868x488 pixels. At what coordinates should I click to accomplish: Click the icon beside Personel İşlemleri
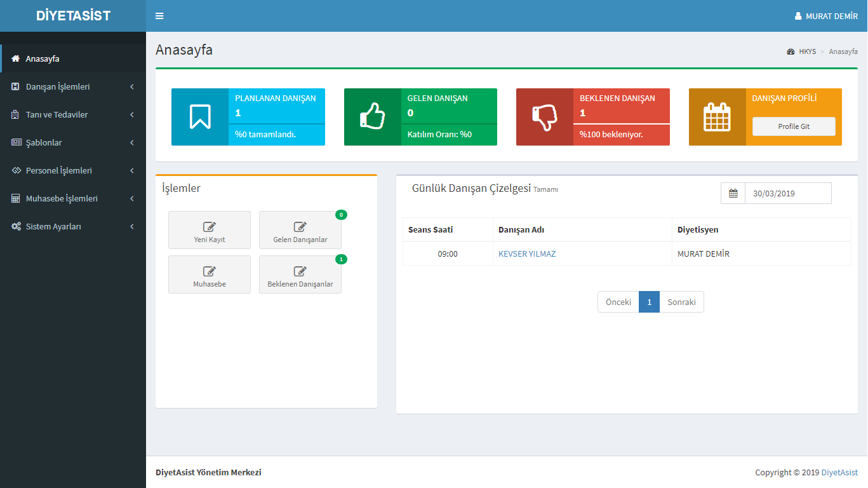[x=16, y=170]
